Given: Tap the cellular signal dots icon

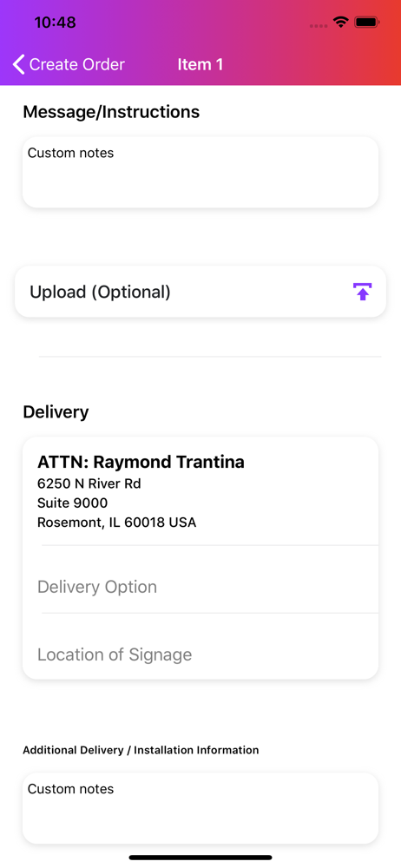Looking at the screenshot, I should [319, 25].
